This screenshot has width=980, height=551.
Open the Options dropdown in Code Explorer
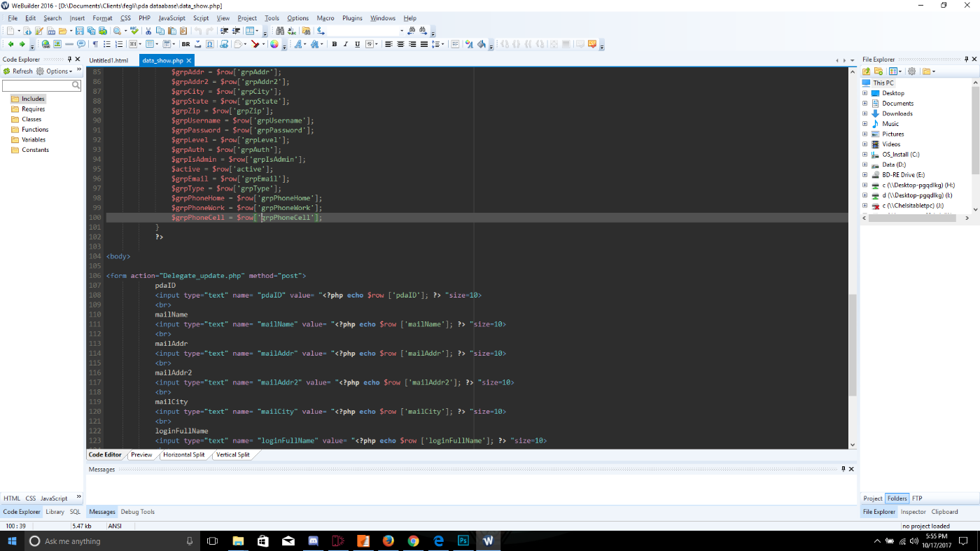56,71
